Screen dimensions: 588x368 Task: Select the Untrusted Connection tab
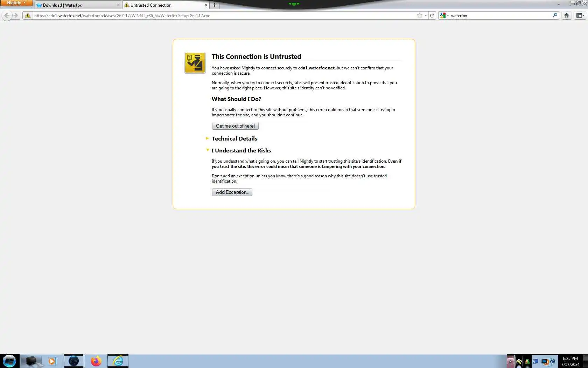[165, 5]
